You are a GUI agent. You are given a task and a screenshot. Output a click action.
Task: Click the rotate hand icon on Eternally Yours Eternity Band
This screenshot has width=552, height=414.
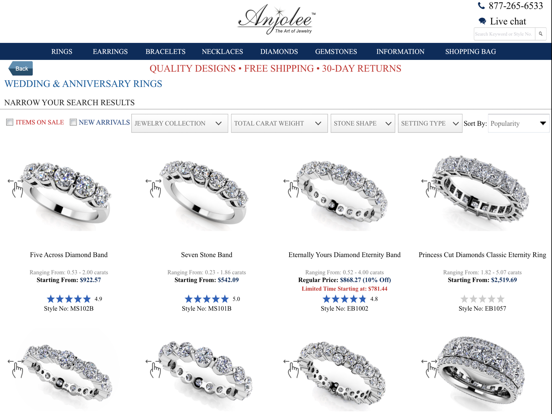[x=292, y=188]
